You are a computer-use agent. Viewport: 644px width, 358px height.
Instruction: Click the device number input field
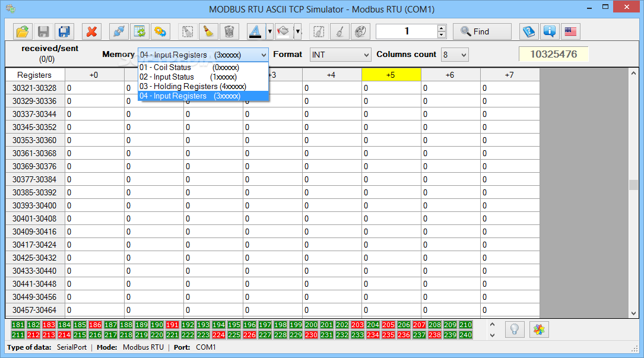(407, 31)
